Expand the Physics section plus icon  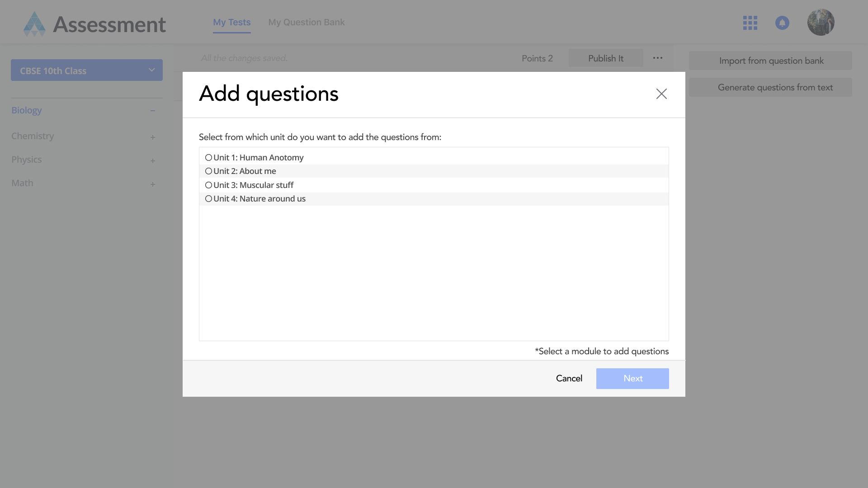pos(153,161)
